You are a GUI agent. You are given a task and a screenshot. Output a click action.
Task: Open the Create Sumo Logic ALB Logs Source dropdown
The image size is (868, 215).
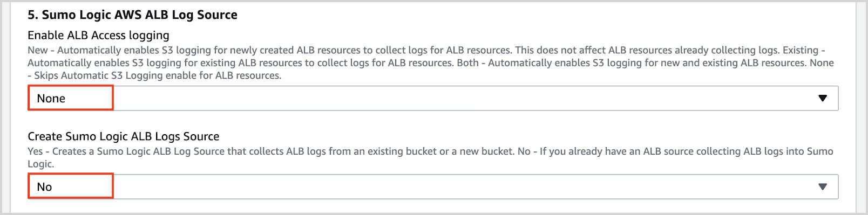click(x=433, y=186)
